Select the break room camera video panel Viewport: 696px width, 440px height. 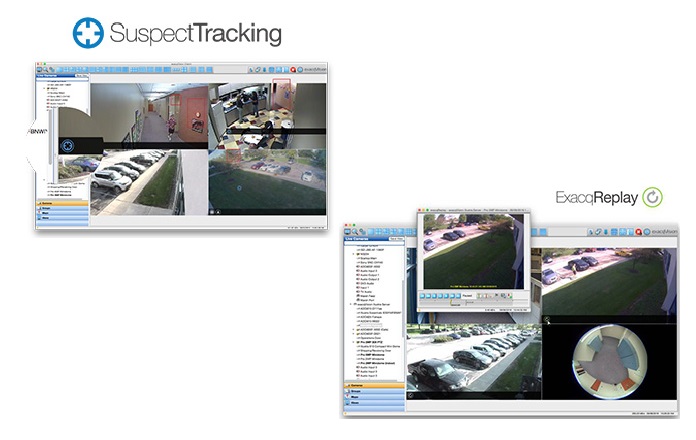[267, 116]
